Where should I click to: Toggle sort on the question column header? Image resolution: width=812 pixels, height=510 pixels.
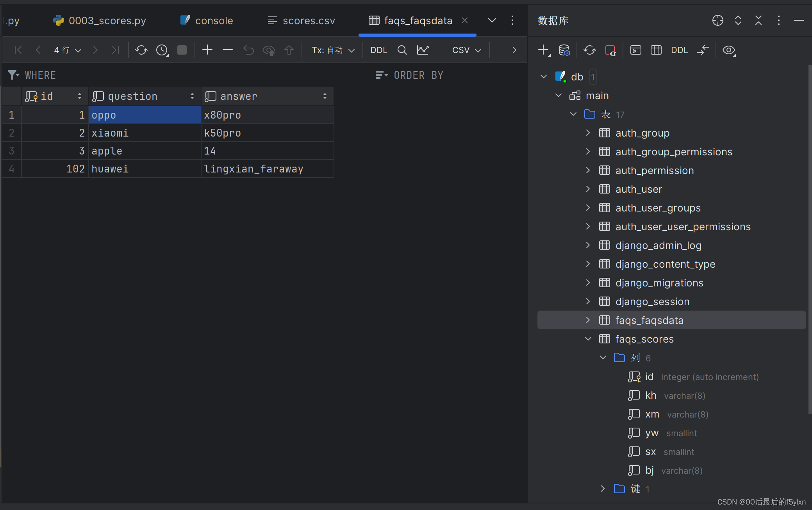point(193,96)
